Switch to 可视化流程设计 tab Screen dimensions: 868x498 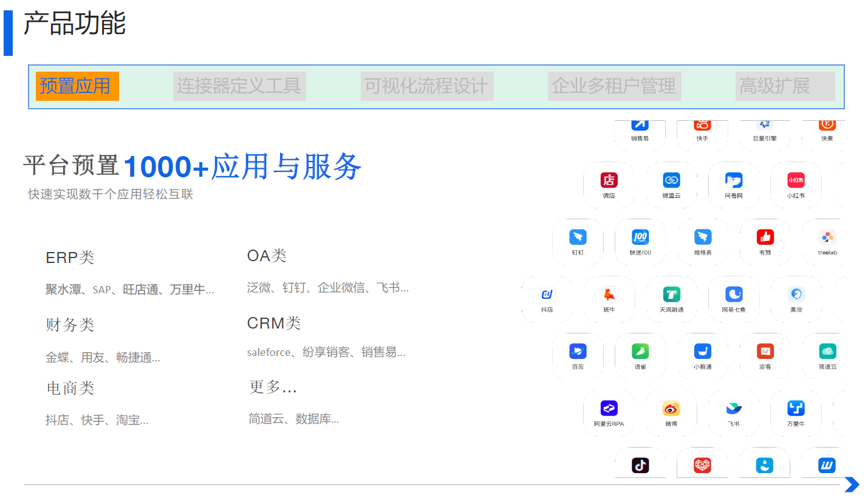tap(427, 86)
